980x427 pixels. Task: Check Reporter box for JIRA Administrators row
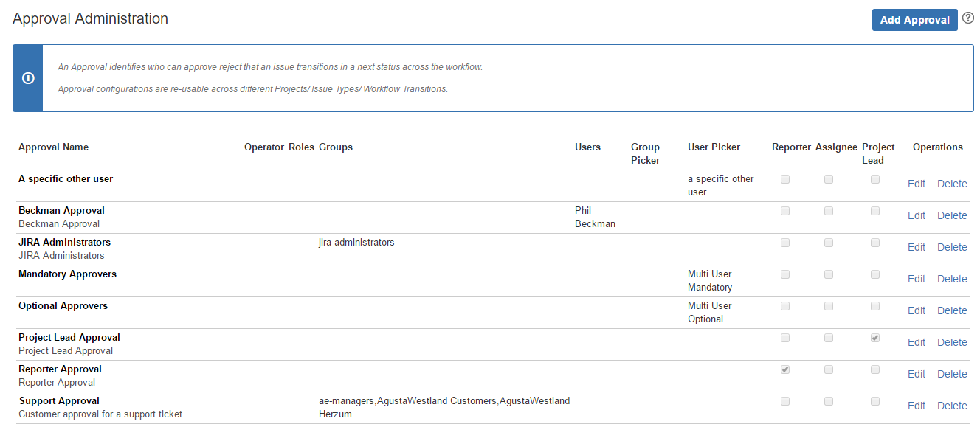[x=785, y=243]
